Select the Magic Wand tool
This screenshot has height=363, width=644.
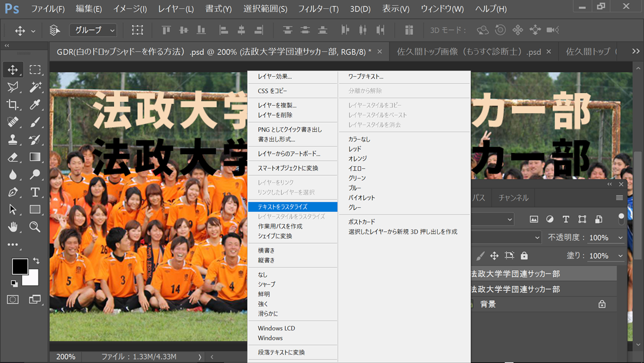coord(35,87)
